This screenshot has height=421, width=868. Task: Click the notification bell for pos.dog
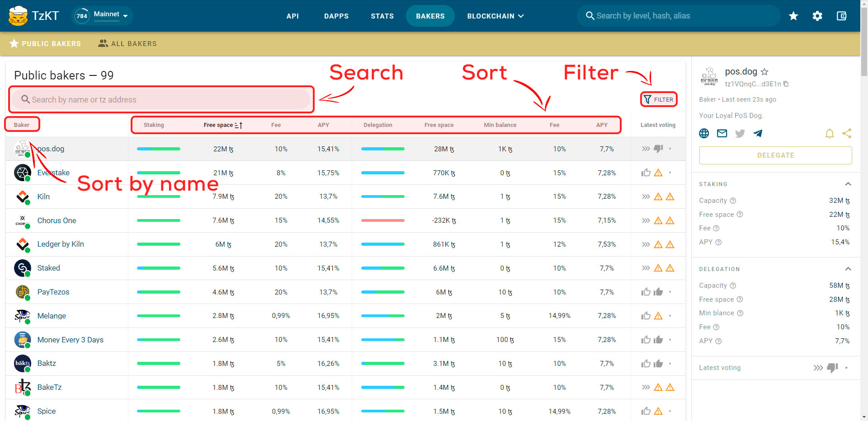point(829,133)
